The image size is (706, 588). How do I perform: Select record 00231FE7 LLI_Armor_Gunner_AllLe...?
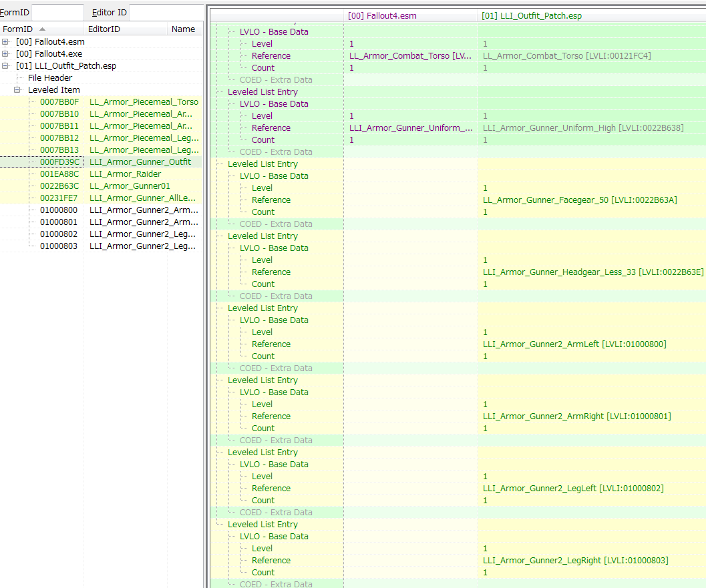102,198
